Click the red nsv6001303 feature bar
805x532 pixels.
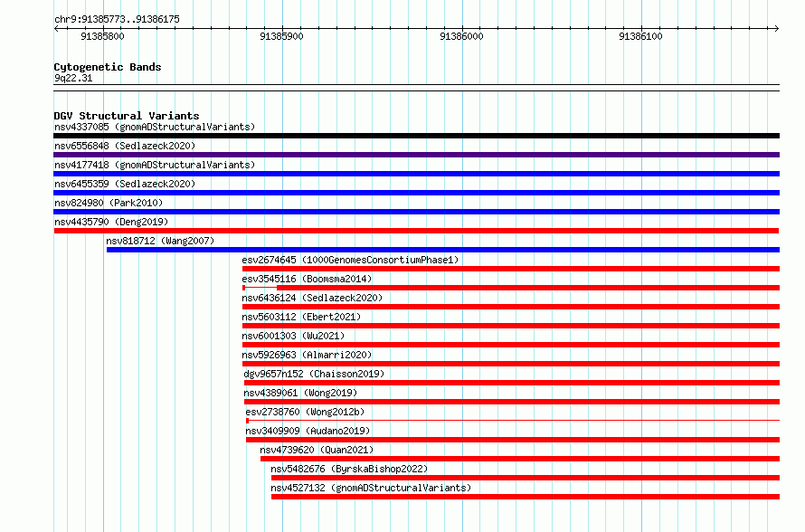click(511, 345)
